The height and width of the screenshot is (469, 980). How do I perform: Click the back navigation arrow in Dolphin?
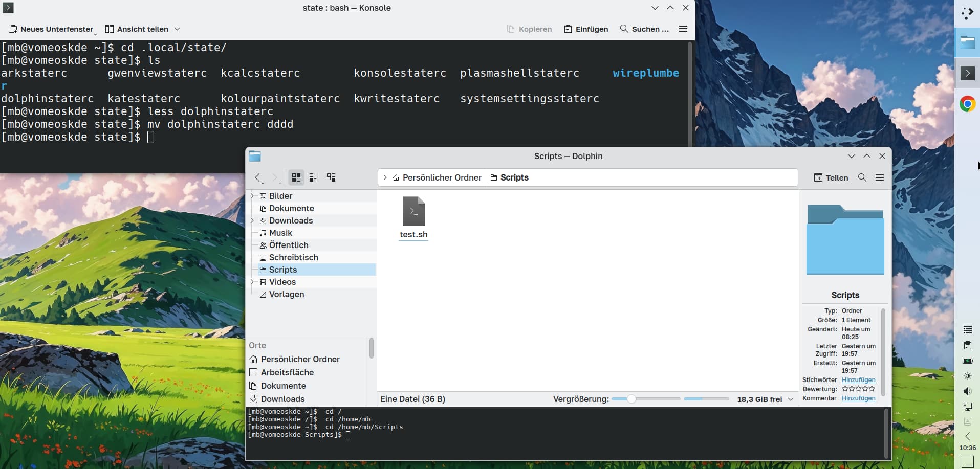point(258,177)
